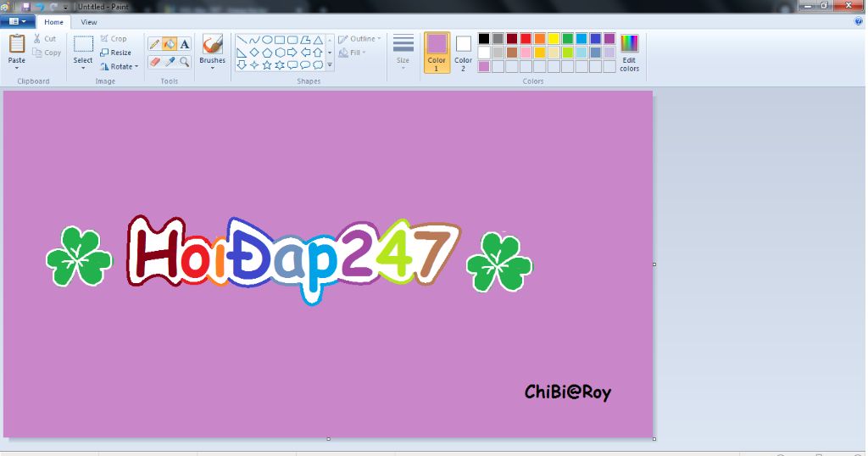Select the Magnifier tool
Screen dimensions: 868x456
(x=184, y=61)
